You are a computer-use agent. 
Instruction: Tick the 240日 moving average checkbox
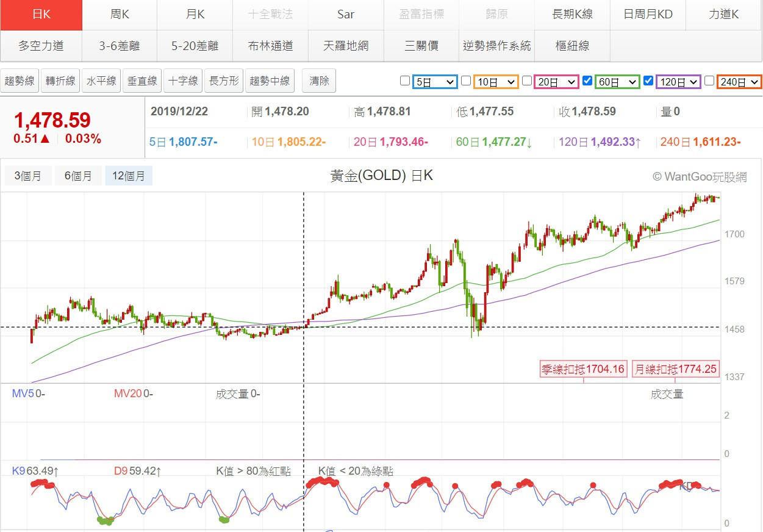(709, 81)
